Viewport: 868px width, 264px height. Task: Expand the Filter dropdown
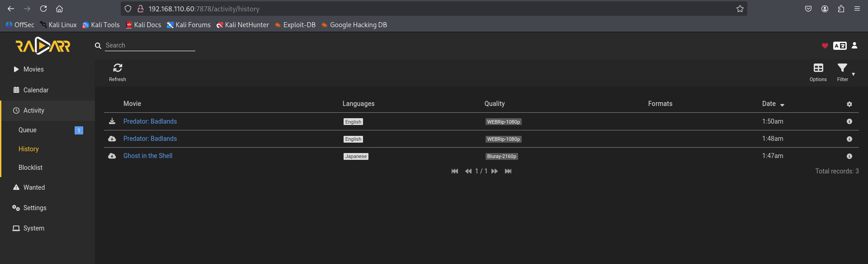tap(843, 72)
